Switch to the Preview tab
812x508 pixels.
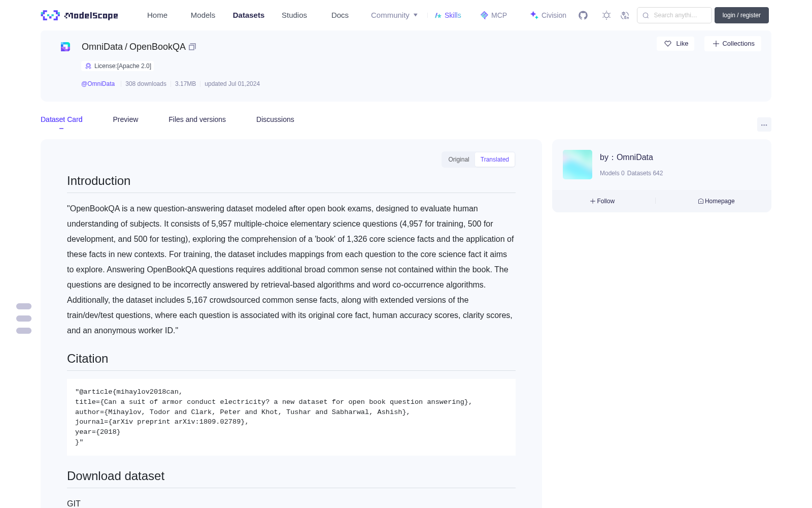click(x=125, y=119)
